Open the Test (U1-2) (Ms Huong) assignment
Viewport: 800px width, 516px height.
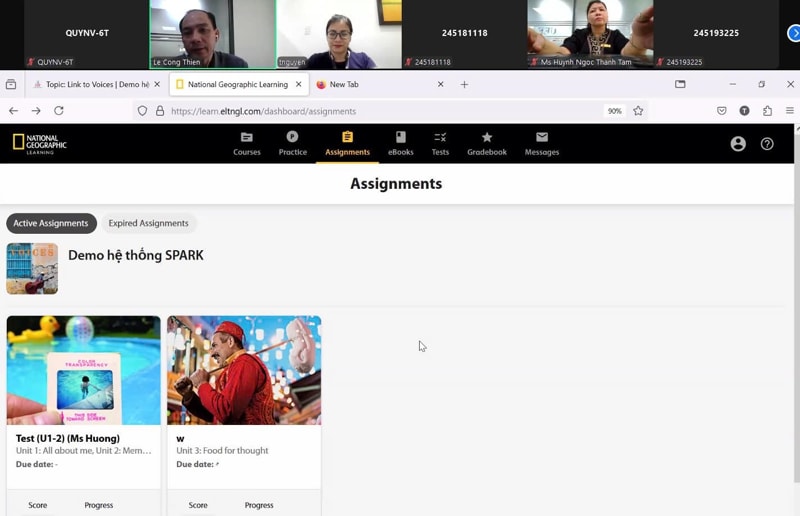(x=68, y=438)
